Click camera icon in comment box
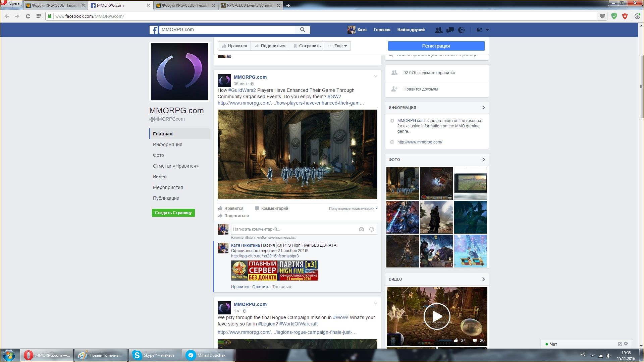Viewport: 644px width, 362px height. (361, 229)
